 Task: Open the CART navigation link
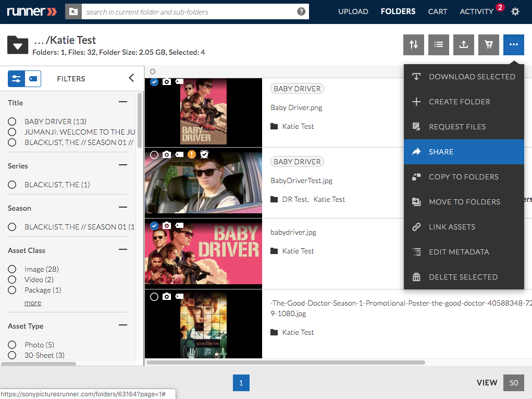pos(437,11)
